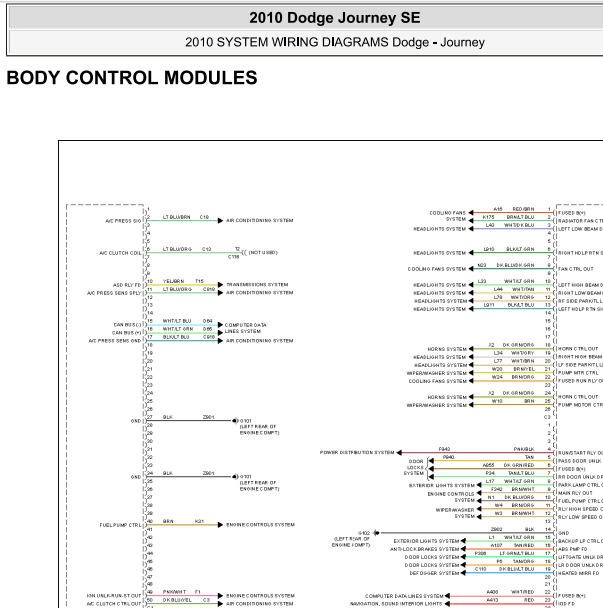This screenshot has width=603, height=608.
Task: Click the 'BRN/LT BLU' wire label
Action: click(520, 217)
